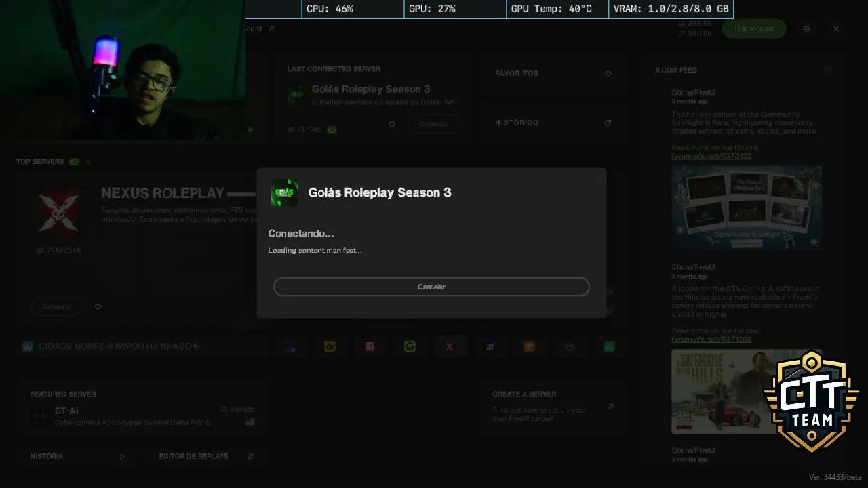Open the GT-Ai featured server
The image size is (868, 488).
point(142,409)
